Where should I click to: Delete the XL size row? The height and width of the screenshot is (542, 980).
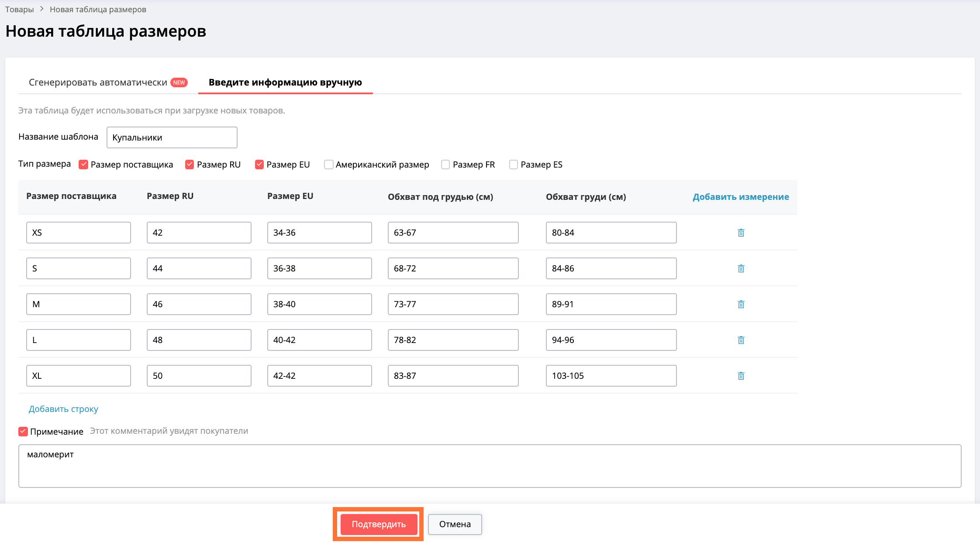pyautogui.click(x=741, y=376)
